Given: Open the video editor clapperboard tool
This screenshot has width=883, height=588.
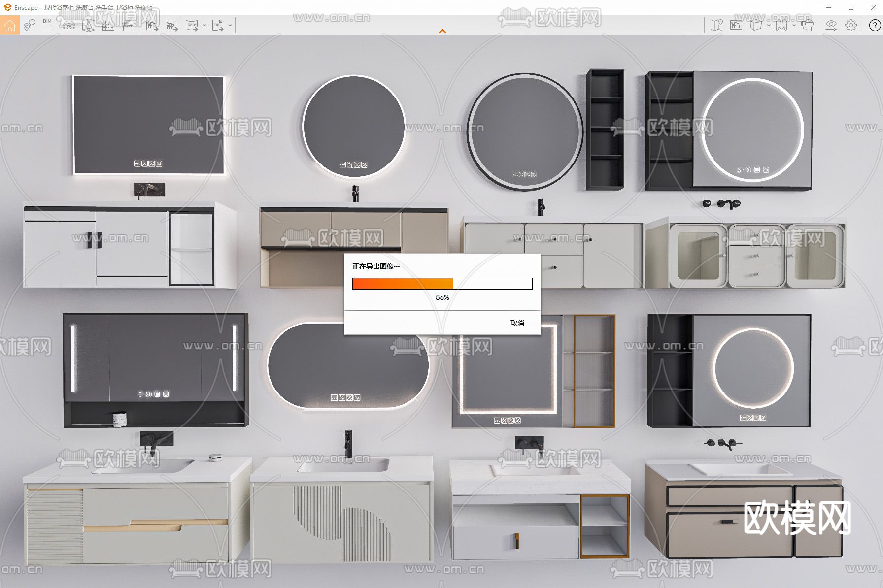Looking at the screenshot, I should pyautogui.click(x=128, y=25).
